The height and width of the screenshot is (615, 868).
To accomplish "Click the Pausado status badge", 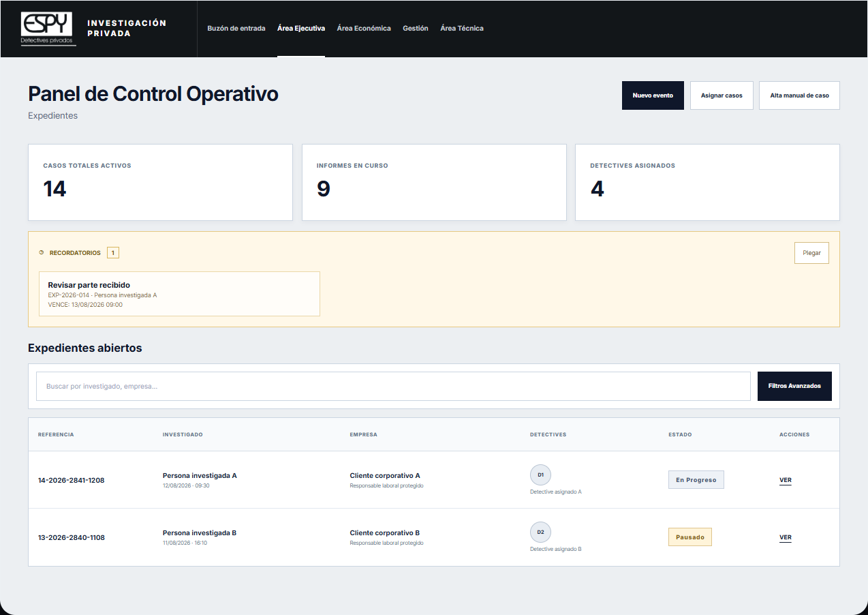I will [x=690, y=537].
